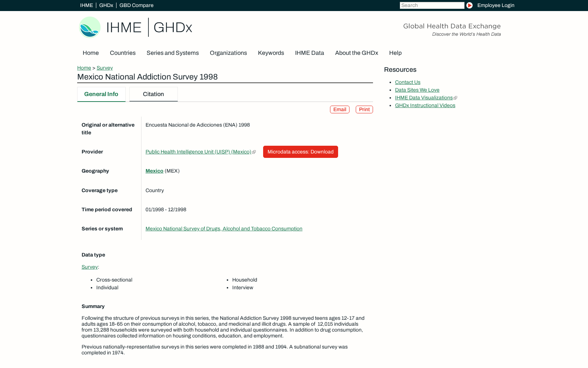Click the external link icon beside the provider link

(x=254, y=152)
